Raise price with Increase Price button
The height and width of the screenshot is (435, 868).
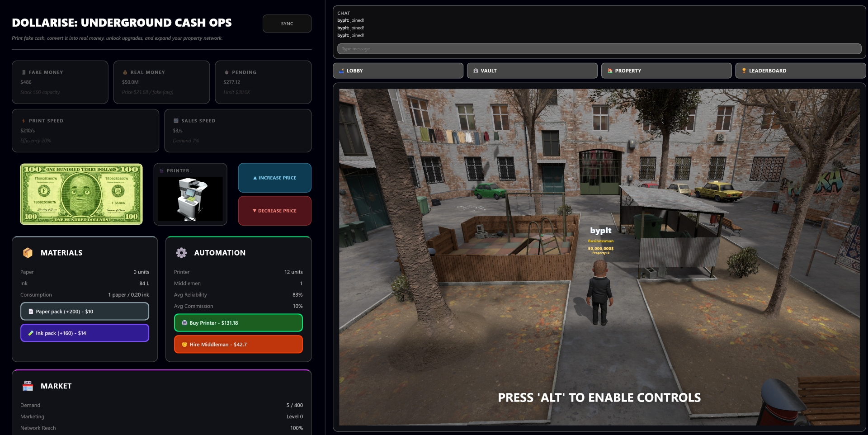pyautogui.click(x=274, y=178)
